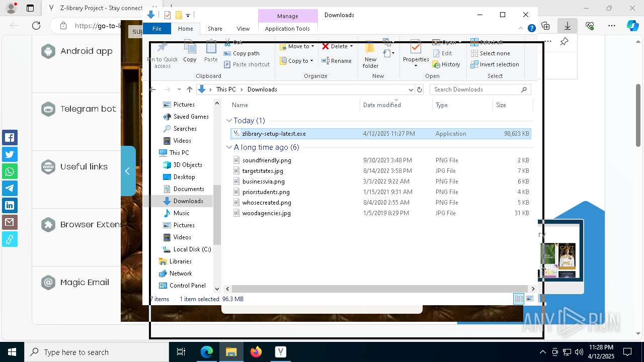
Task: Click Edit in Open group
Action: (442, 53)
